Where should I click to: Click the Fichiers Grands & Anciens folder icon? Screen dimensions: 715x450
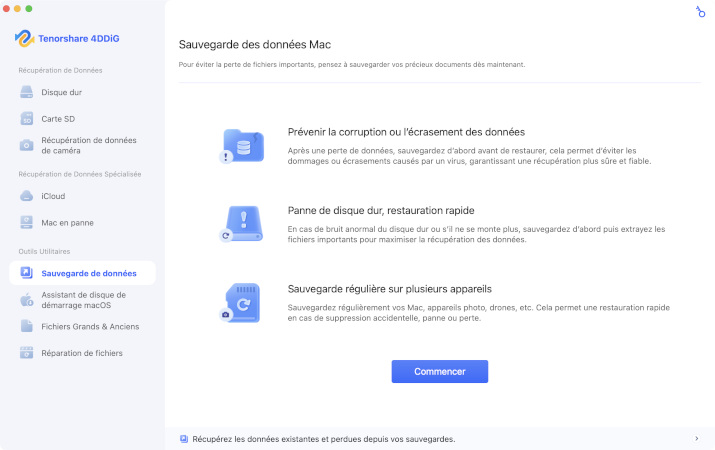click(27, 326)
